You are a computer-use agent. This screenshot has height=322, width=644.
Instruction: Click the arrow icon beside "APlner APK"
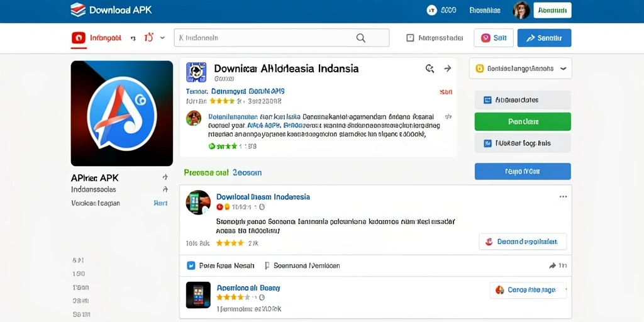pos(165,177)
